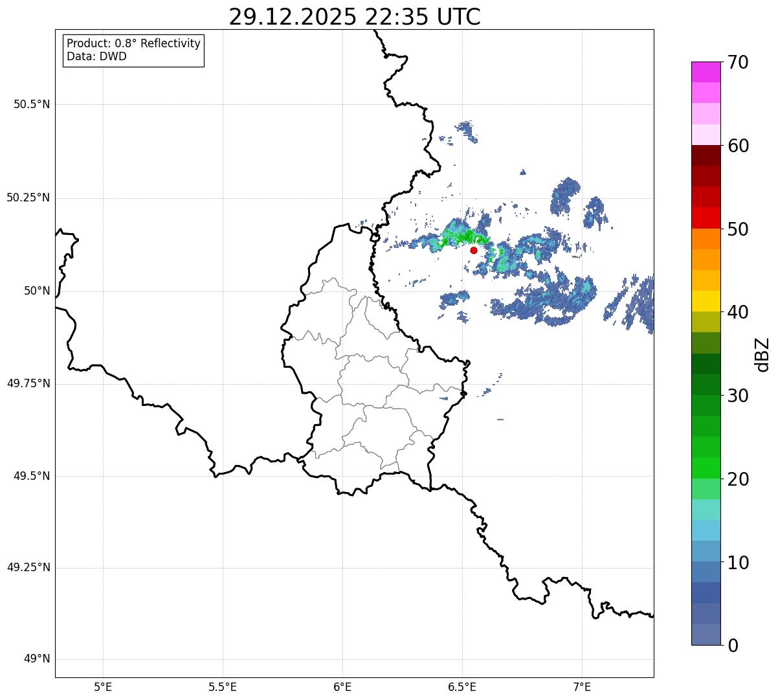Click the 'Data: DWD' label
The width and height of the screenshot is (778, 700).
click(x=96, y=56)
